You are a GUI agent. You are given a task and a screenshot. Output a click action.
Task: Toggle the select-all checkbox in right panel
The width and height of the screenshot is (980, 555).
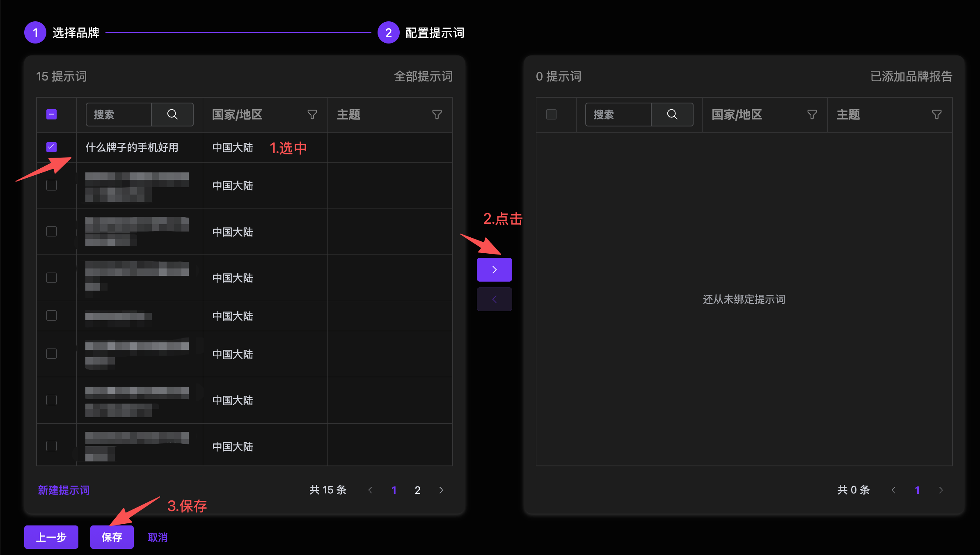click(551, 114)
